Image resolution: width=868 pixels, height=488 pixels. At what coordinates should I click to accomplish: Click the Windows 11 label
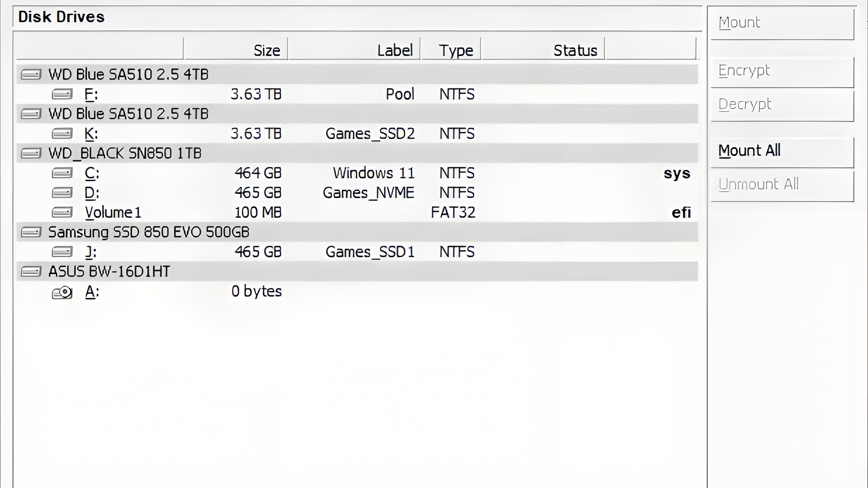(x=373, y=173)
